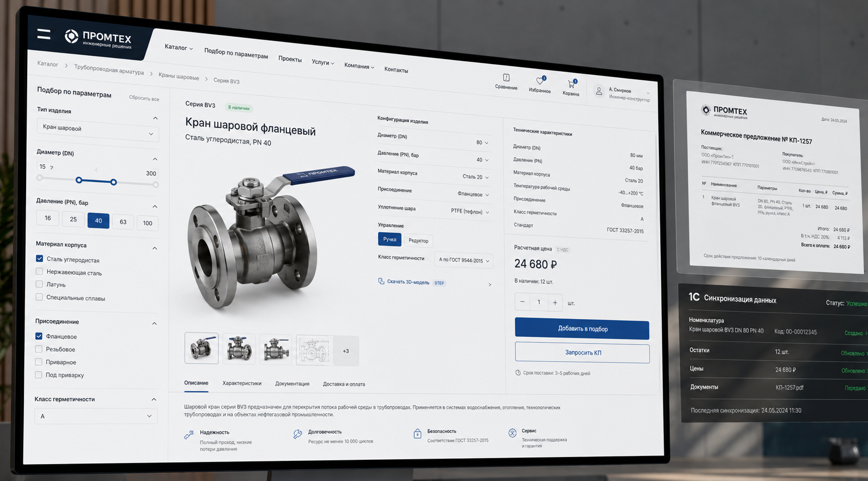Image resolution: width=868 pixels, height=481 pixels.
Task: Click the Сервис support icon
Action: pos(512,433)
